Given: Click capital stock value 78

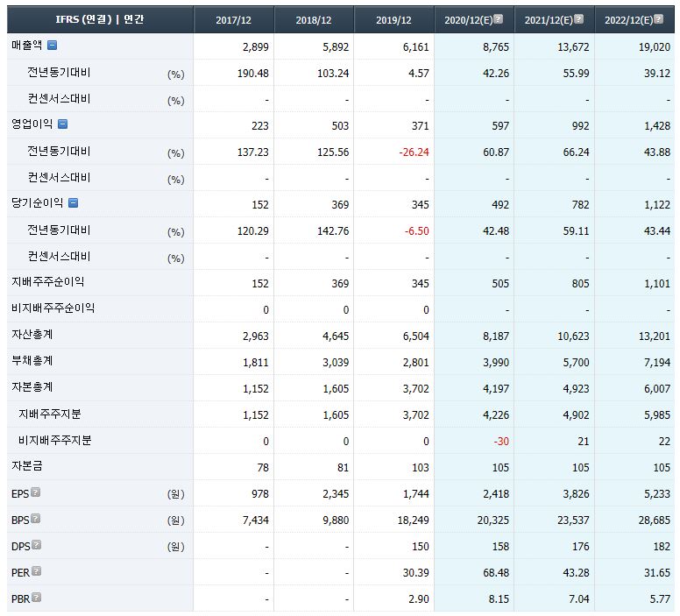Looking at the screenshot, I should [x=263, y=468].
